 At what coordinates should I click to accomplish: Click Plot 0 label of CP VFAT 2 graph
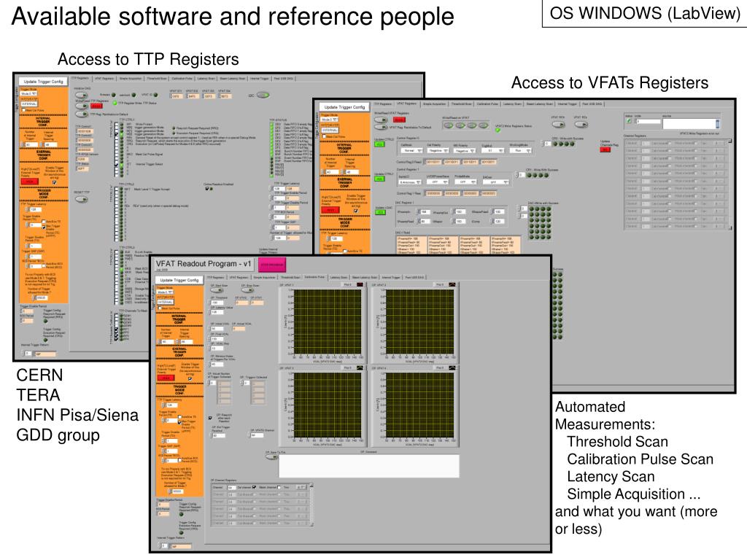440,285
